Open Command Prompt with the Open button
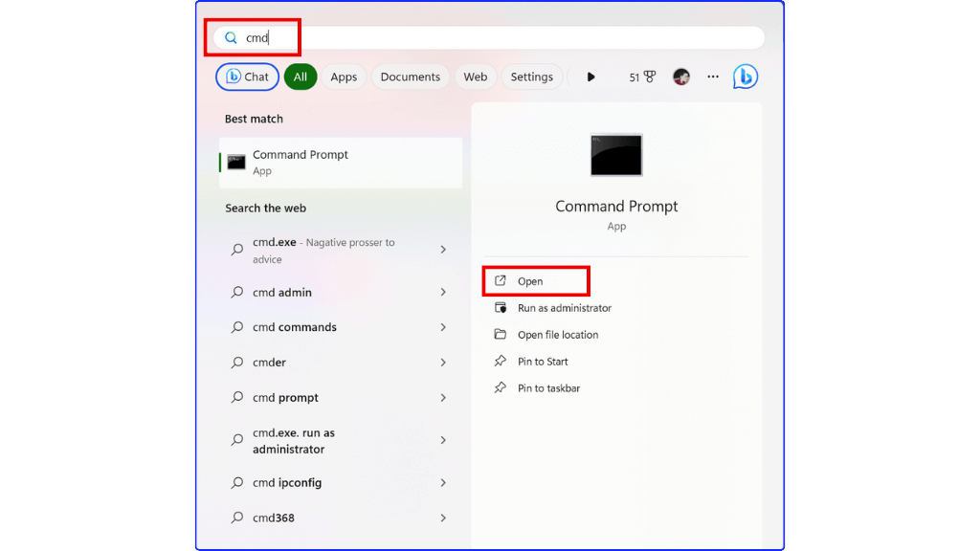980x551 pixels. (535, 280)
